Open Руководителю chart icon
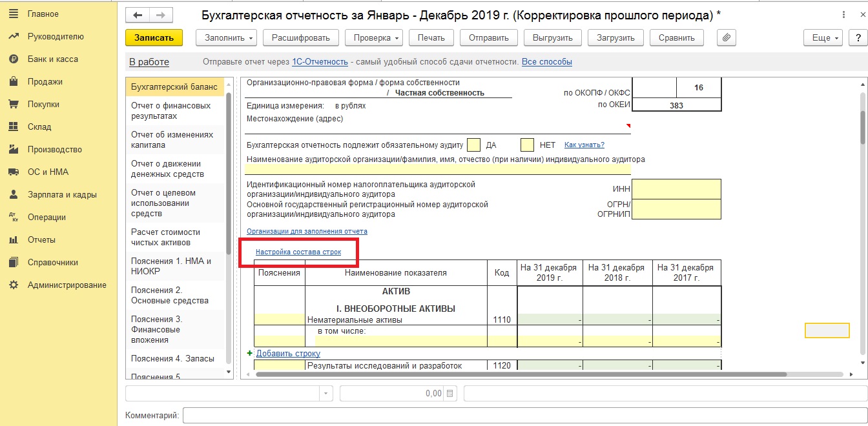Viewport: 868px width, 426px height. coord(13,36)
